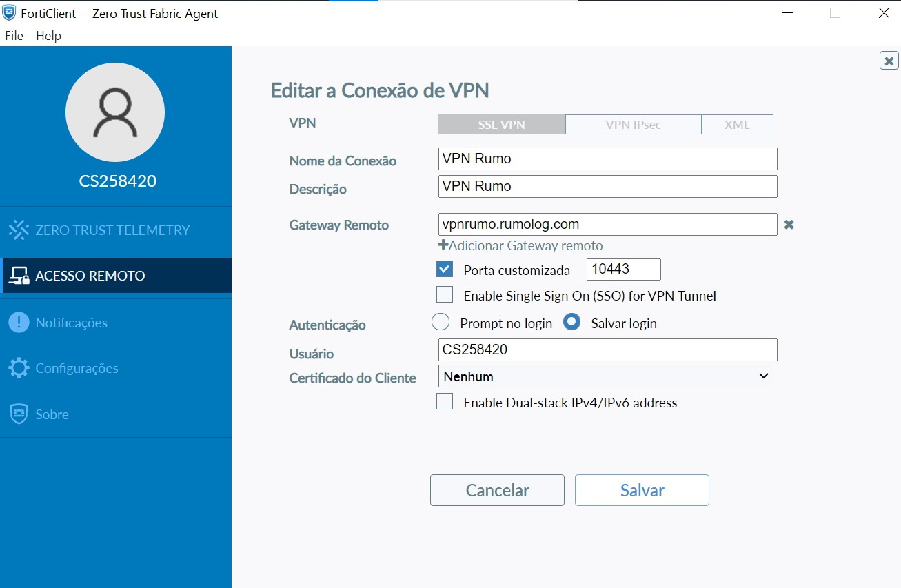This screenshot has height=588, width=901.
Task: Enable Dual-stack IPv4/IPv6 address checkbox
Action: 445,402
